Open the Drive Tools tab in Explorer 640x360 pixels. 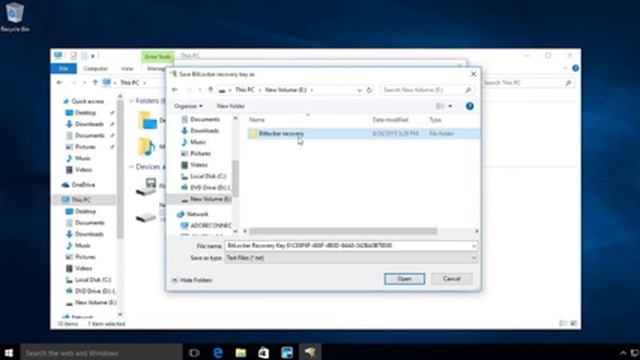[158, 57]
